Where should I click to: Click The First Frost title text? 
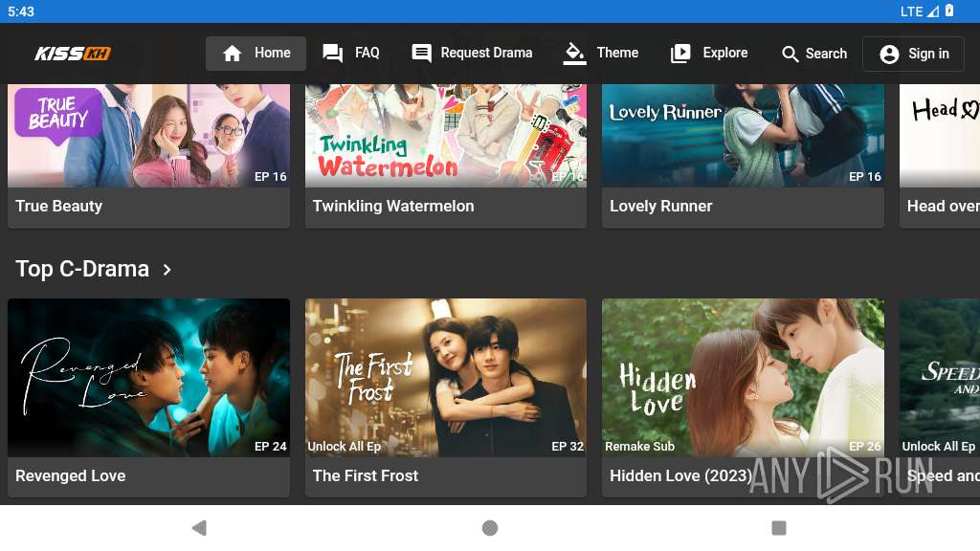[x=365, y=476]
